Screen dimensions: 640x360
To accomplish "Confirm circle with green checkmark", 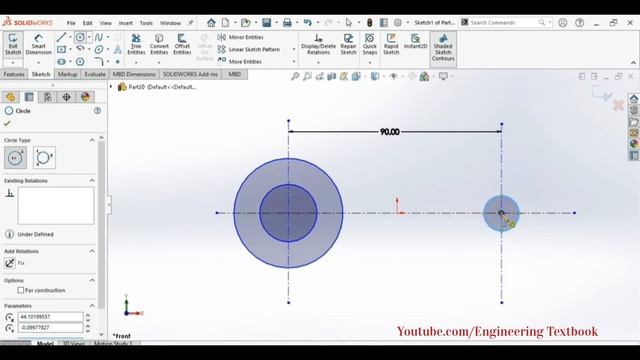I will (7, 123).
